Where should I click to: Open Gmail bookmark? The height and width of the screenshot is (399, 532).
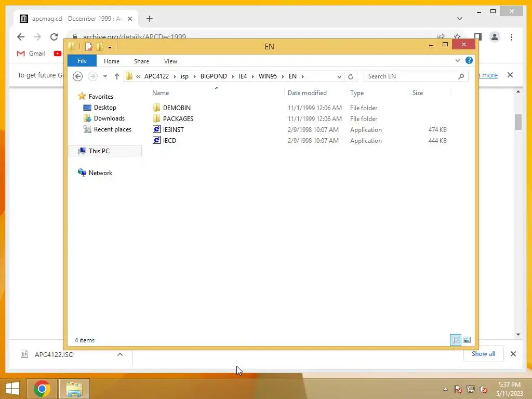(31, 54)
